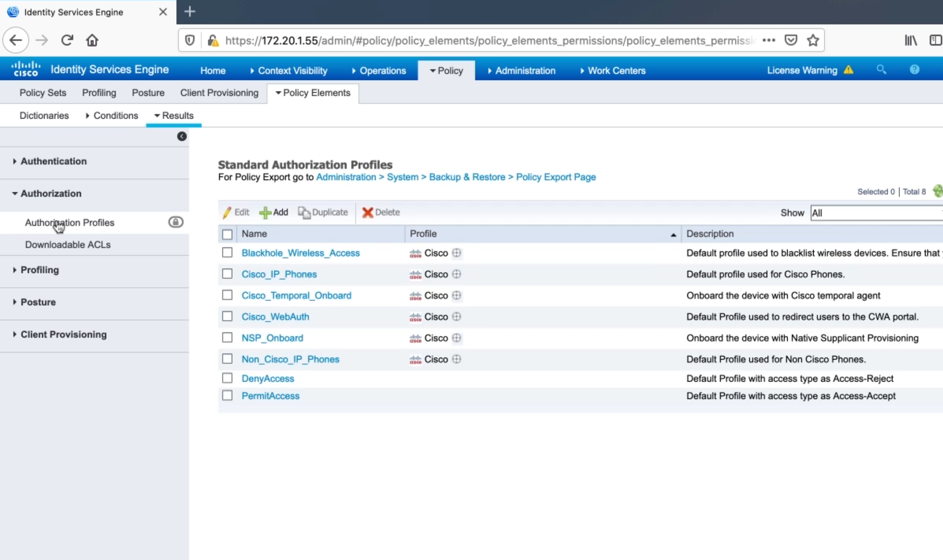
Task: Open the Policy menu
Action: 446,71
